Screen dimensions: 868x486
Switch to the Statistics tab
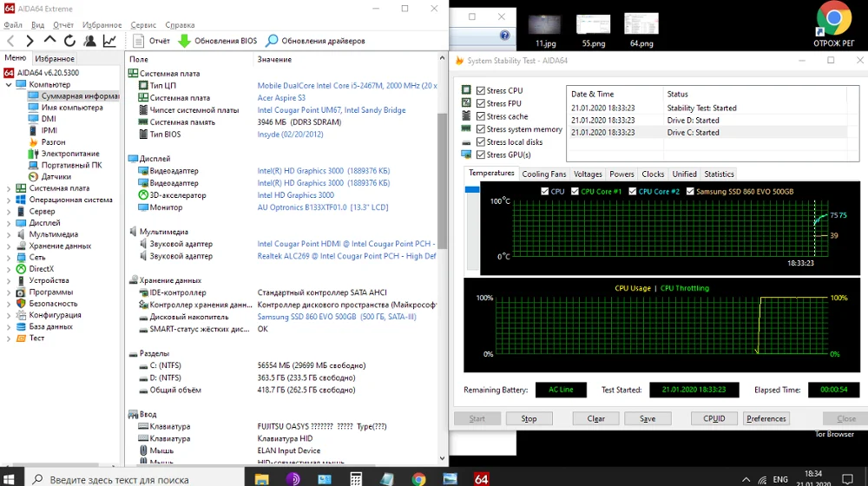tap(719, 174)
